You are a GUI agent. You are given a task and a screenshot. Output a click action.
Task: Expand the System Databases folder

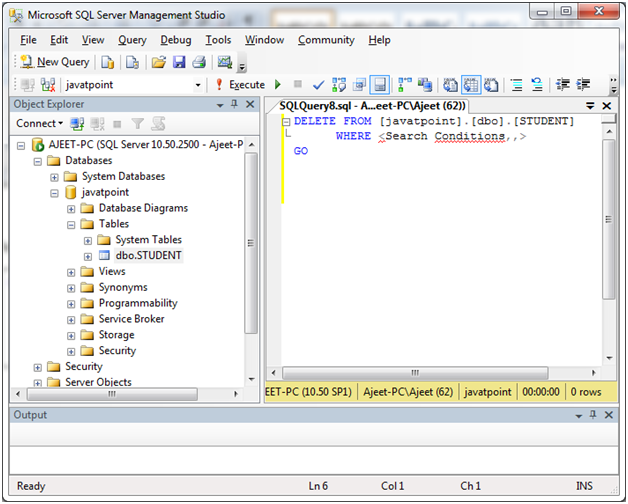(54, 177)
